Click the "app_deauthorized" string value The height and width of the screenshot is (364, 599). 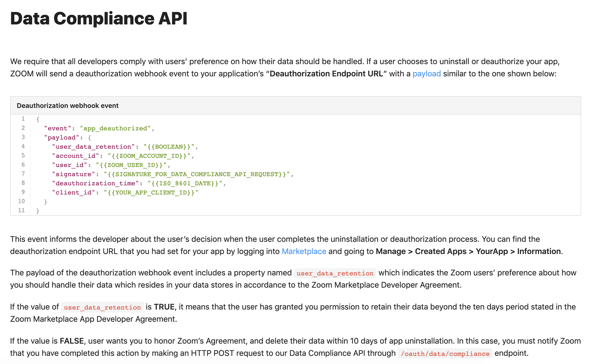pyautogui.click(x=115, y=128)
